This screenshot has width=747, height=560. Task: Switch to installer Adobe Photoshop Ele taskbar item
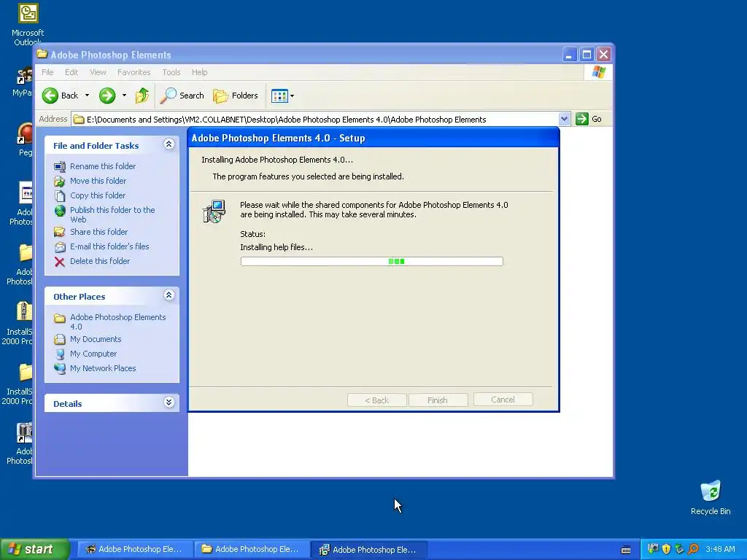[x=369, y=550]
